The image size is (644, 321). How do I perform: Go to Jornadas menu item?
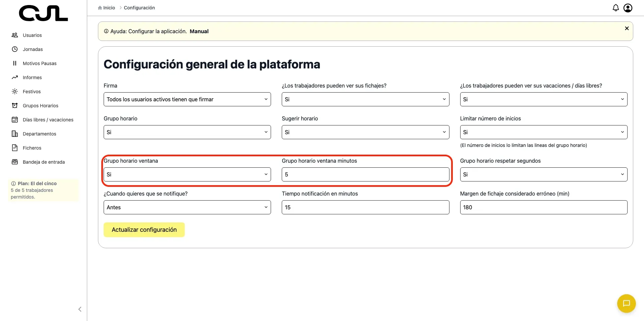[33, 49]
